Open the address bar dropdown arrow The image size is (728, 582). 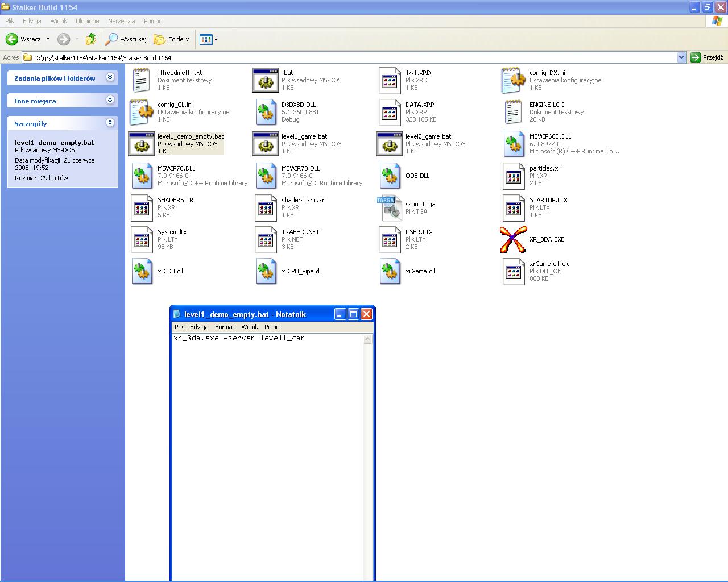point(681,57)
